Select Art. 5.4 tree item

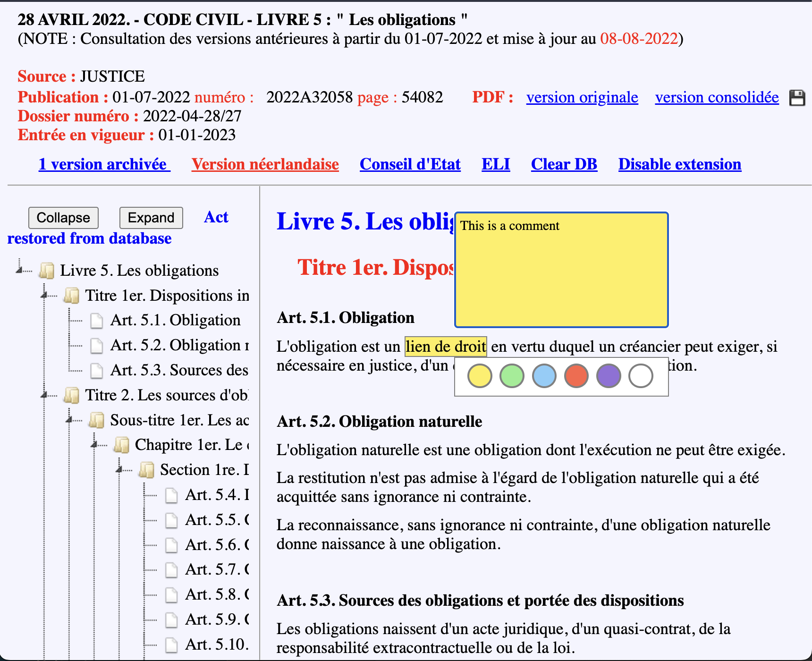[x=217, y=495]
